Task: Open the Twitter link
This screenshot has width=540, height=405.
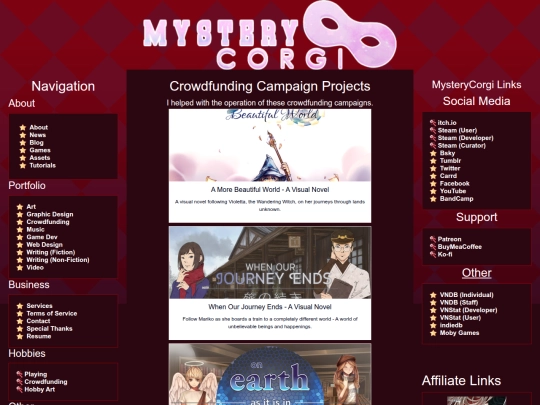Action: [x=450, y=168]
